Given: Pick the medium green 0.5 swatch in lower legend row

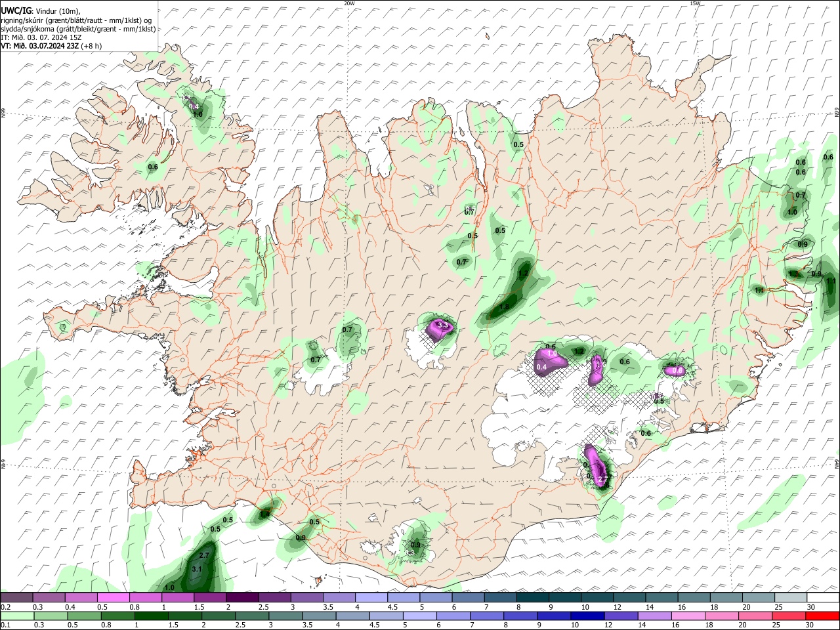Looking at the screenshot, I should pos(83,616).
